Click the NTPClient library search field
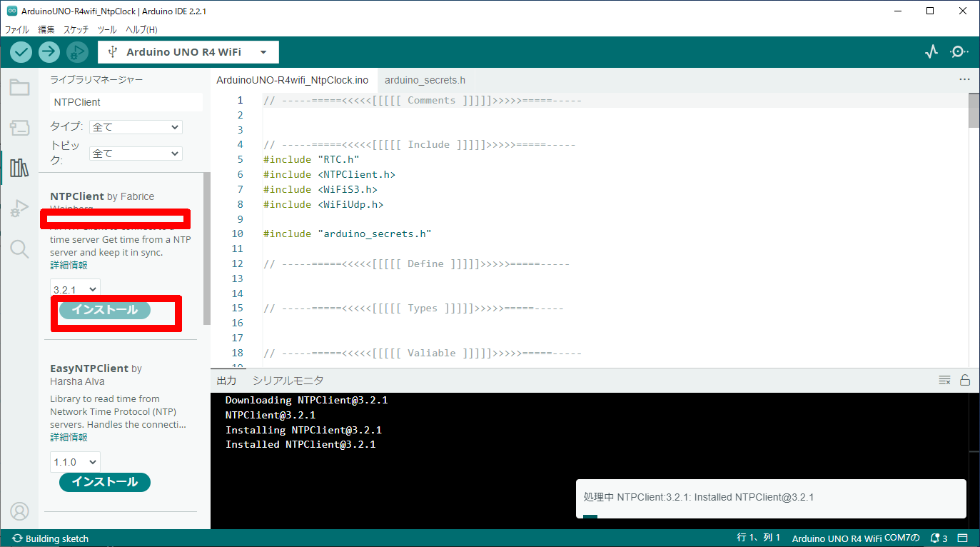 point(126,102)
